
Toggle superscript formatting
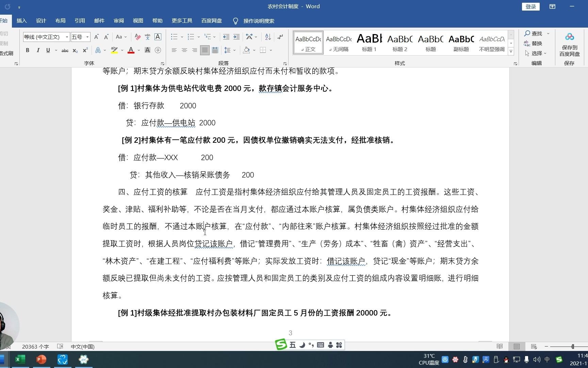point(85,50)
